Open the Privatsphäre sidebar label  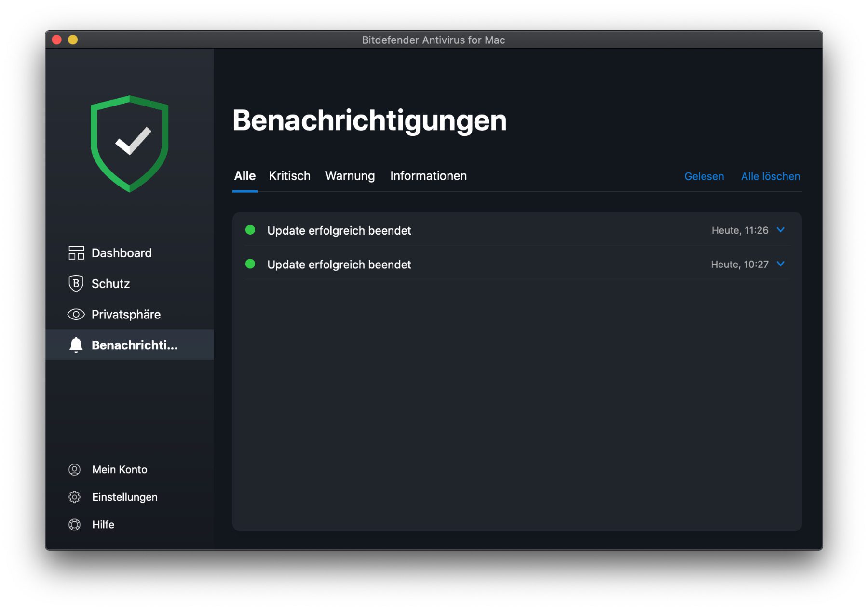pos(126,315)
